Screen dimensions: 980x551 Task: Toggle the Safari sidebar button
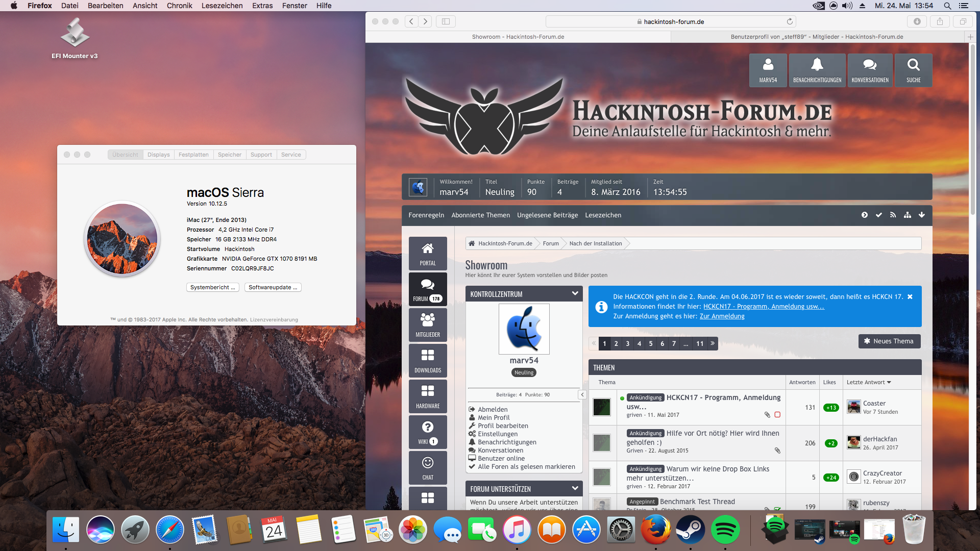tap(446, 21)
